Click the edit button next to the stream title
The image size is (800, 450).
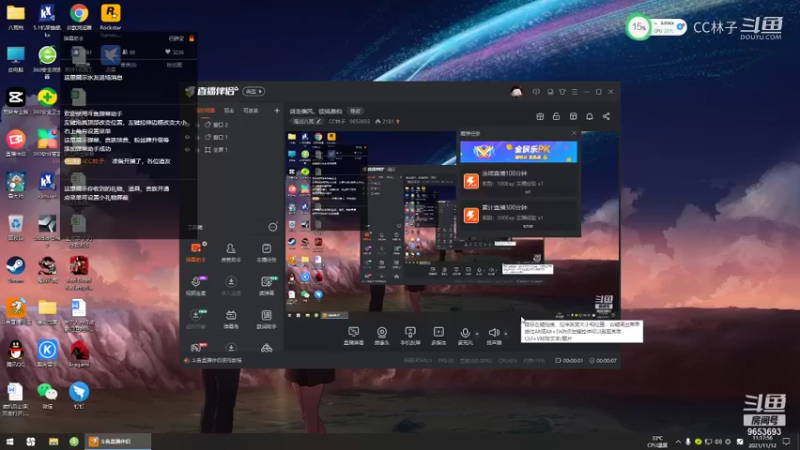pos(355,111)
